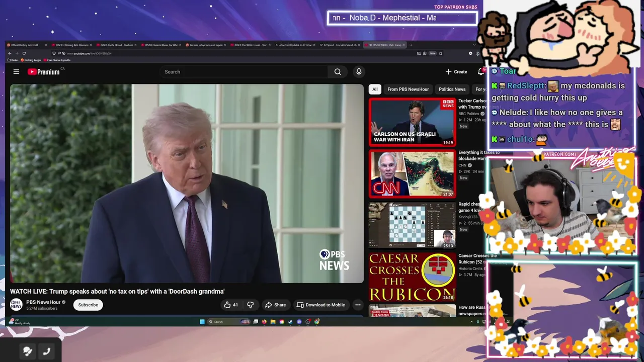Screen dimensions: 644x362
Task: Open Clair Obscur Expedition bookmark
Action: pyautogui.click(x=58, y=60)
